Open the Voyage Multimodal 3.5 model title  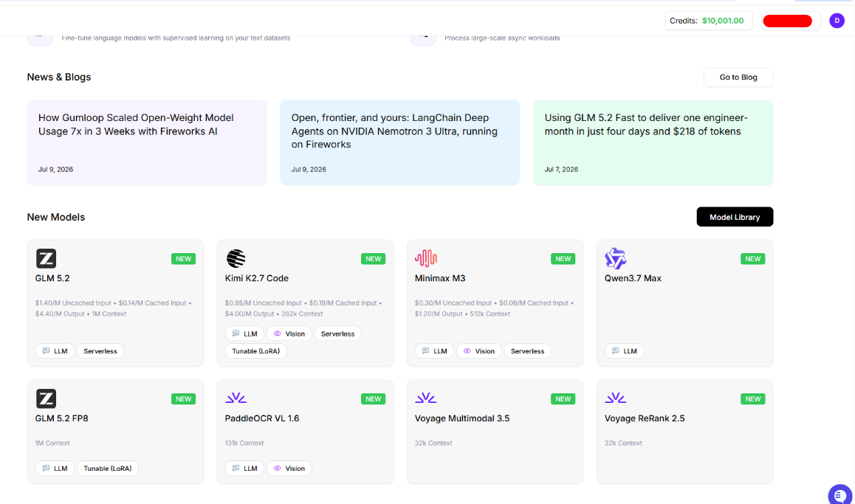[462, 418]
